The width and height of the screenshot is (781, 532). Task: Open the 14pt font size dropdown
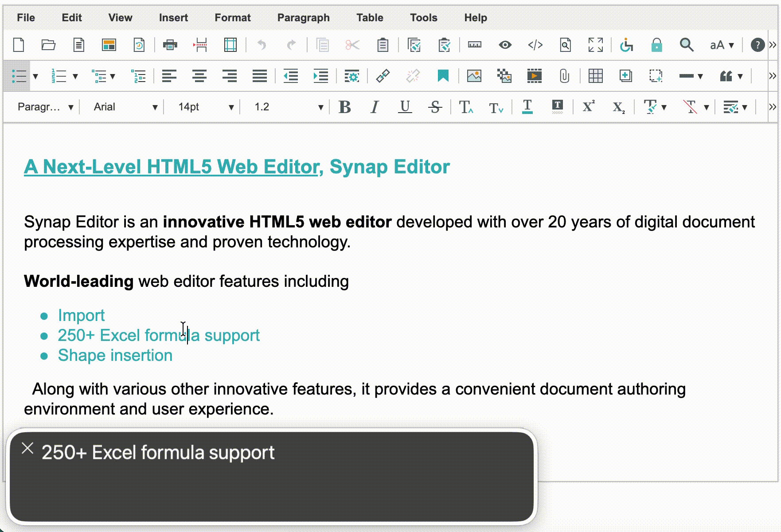[206, 107]
